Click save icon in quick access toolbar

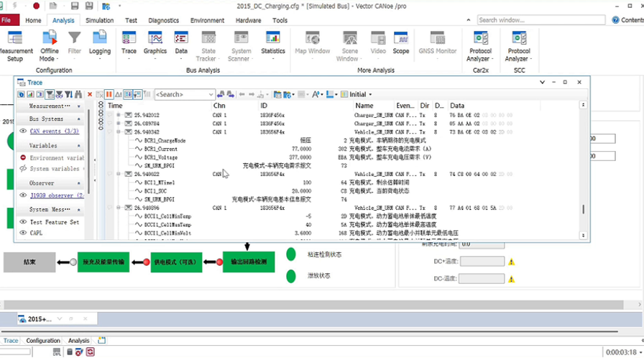[x=75, y=6]
